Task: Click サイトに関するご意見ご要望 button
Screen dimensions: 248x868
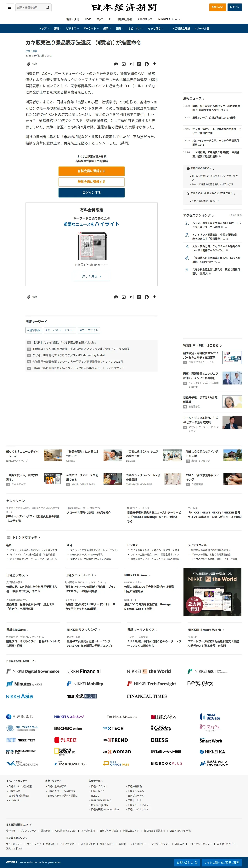Action: click(x=222, y=862)
